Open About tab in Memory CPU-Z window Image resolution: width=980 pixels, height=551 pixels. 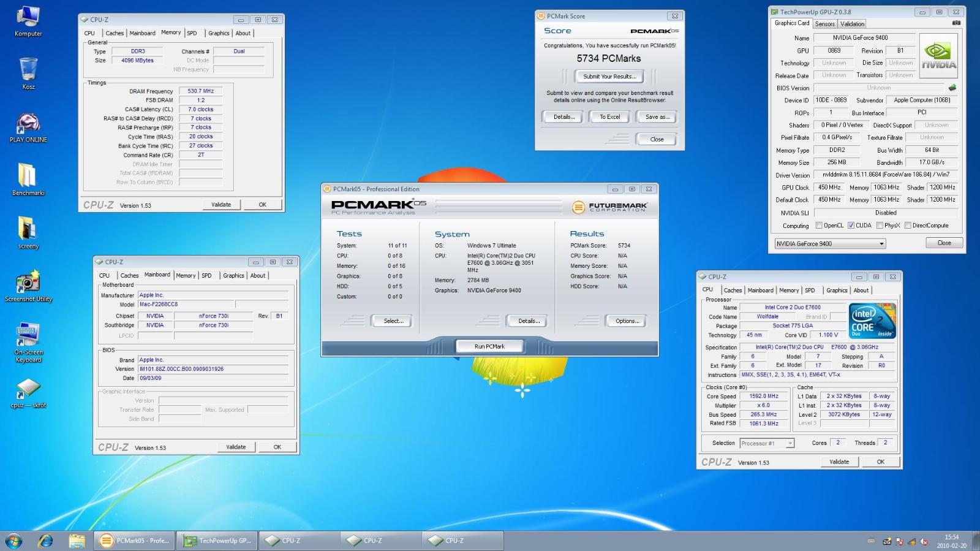pos(243,33)
